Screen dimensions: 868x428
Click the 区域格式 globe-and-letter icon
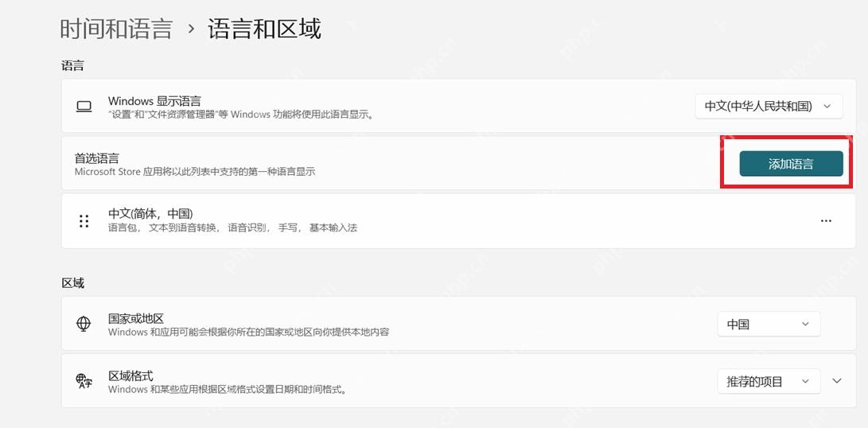(84, 381)
